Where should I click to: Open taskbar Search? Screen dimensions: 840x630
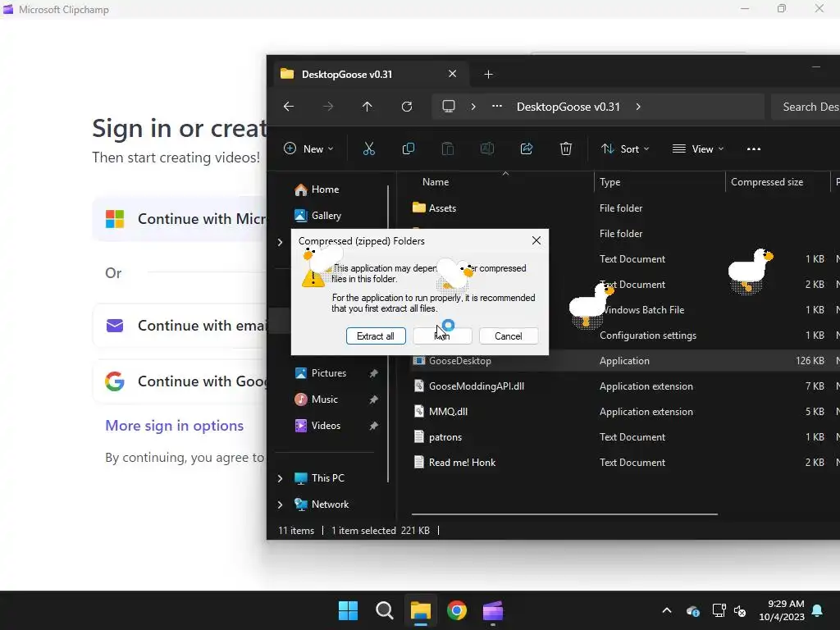384,610
